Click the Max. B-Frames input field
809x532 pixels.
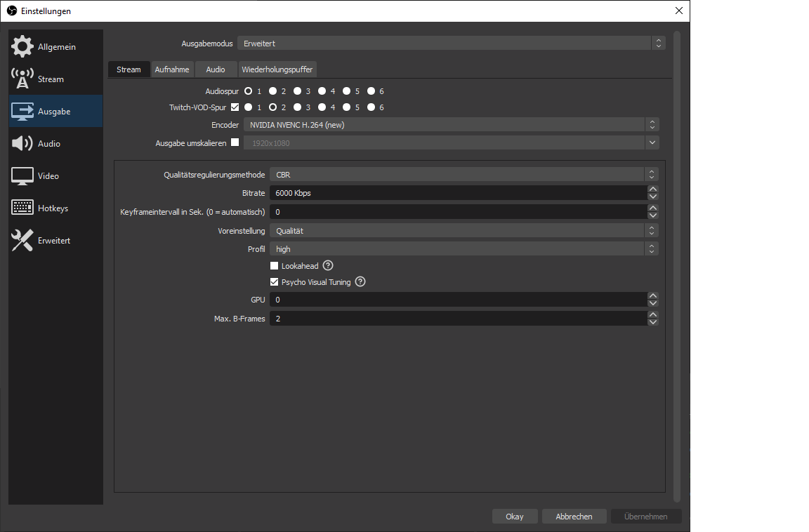click(458, 319)
